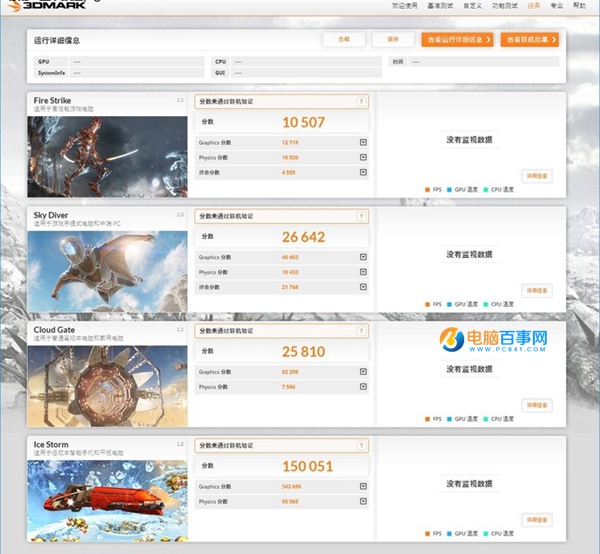
Task: Click the Cloud Gate score 25 810
Action: (x=303, y=352)
